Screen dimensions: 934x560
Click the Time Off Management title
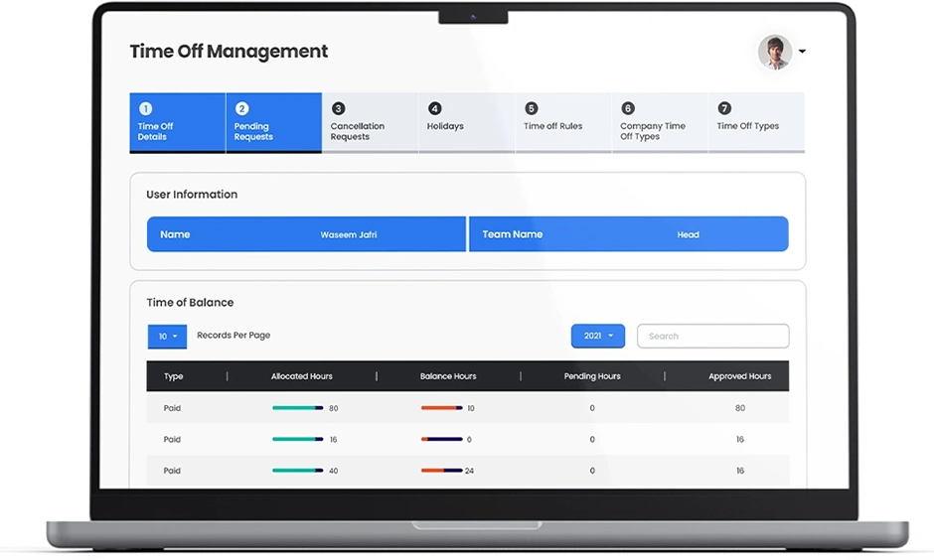[x=229, y=52]
